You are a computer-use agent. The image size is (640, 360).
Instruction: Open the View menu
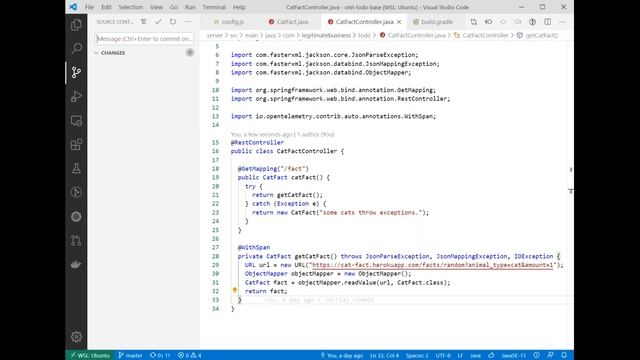pyautogui.click(x=156, y=7)
